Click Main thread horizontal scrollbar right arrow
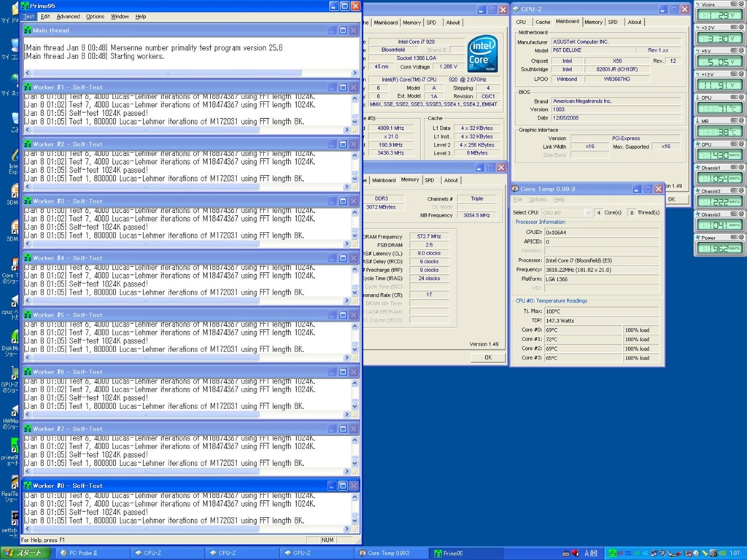Viewport: 747px width, 560px height. [x=355, y=73]
